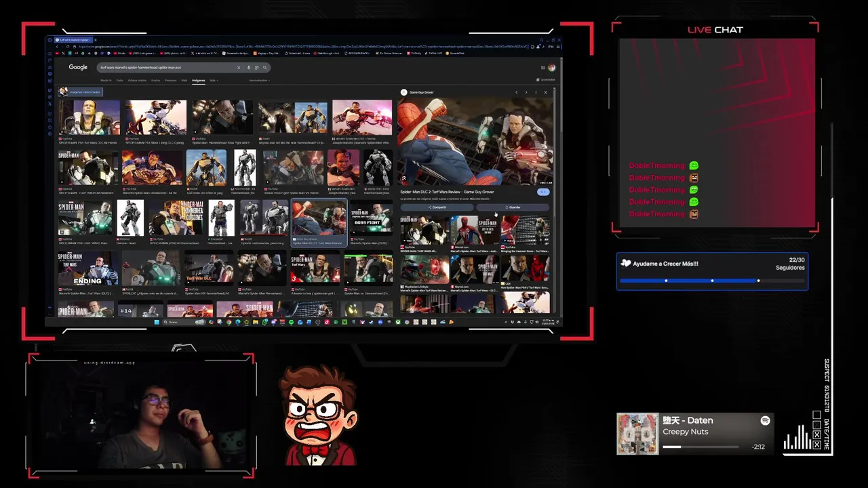Switch to the Todo results tab

point(119,80)
